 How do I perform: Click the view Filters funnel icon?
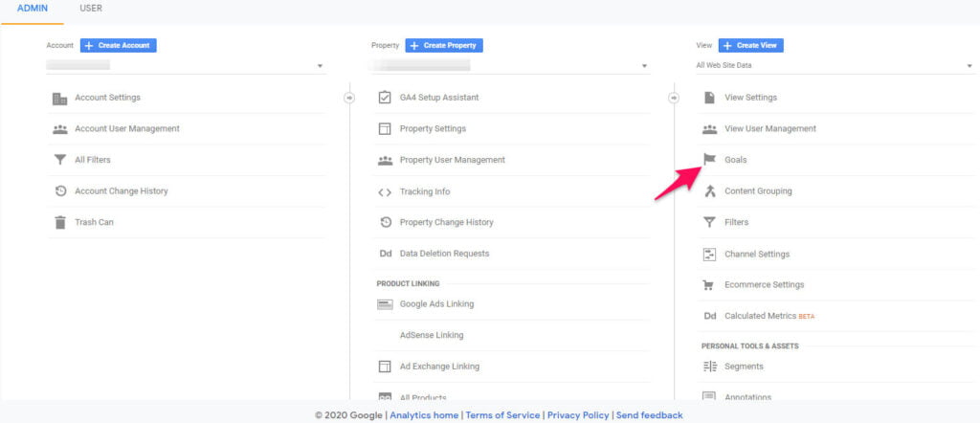point(709,222)
